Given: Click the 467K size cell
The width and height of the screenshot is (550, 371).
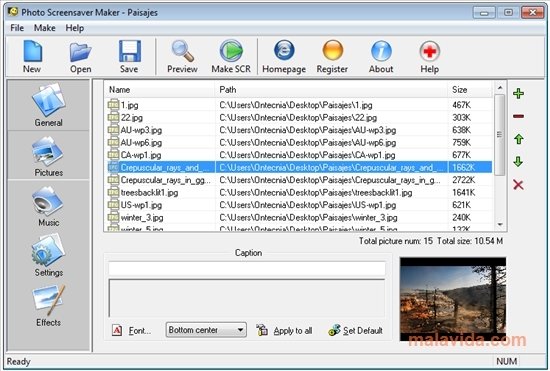Looking at the screenshot, I should (x=461, y=105).
